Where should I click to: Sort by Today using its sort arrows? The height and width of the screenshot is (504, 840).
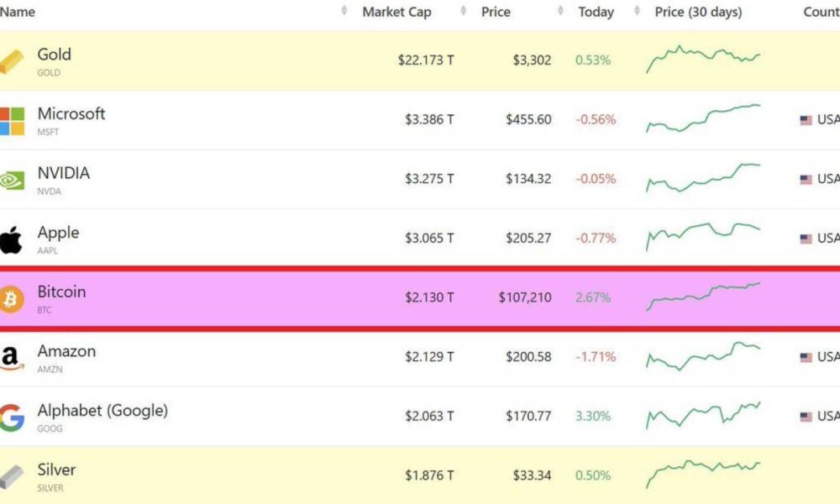pos(637,11)
